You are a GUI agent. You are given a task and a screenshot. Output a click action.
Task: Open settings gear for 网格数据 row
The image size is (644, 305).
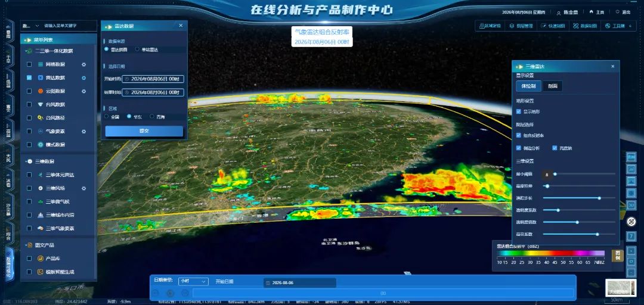pos(84,64)
